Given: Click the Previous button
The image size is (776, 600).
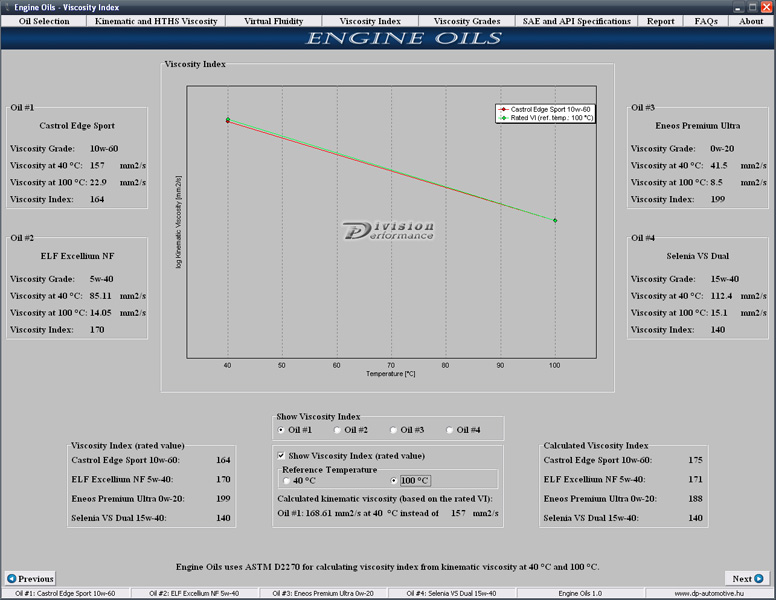Looking at the screenshot, I should tap(30, 578).
